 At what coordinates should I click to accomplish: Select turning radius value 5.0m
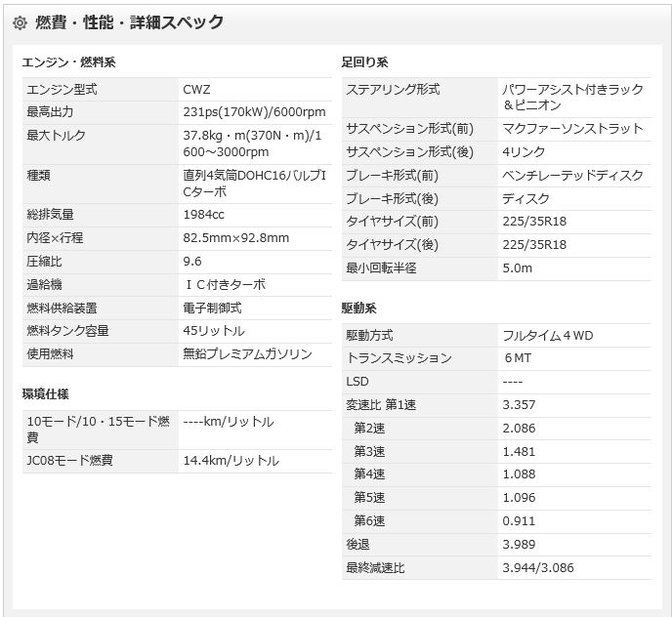(x=518, y=268)
